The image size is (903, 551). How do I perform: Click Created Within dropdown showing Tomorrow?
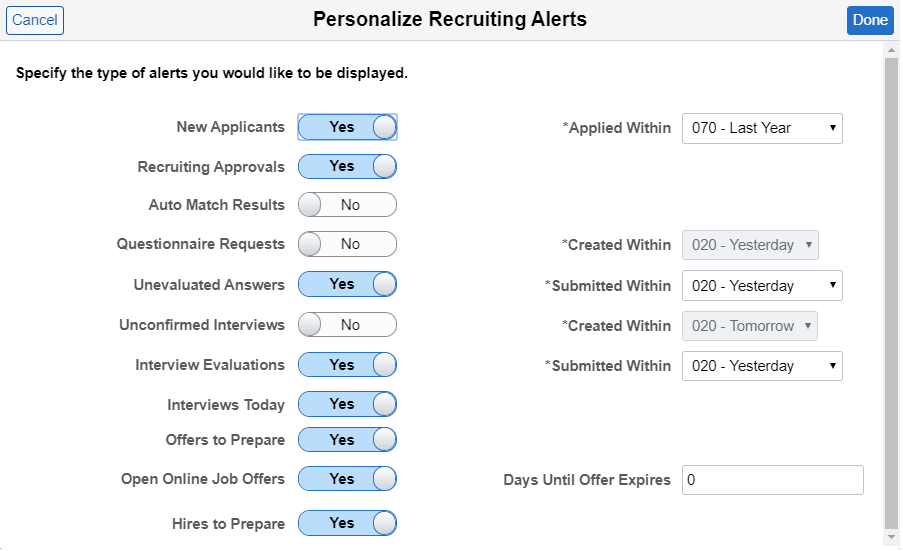coord(750,326)
